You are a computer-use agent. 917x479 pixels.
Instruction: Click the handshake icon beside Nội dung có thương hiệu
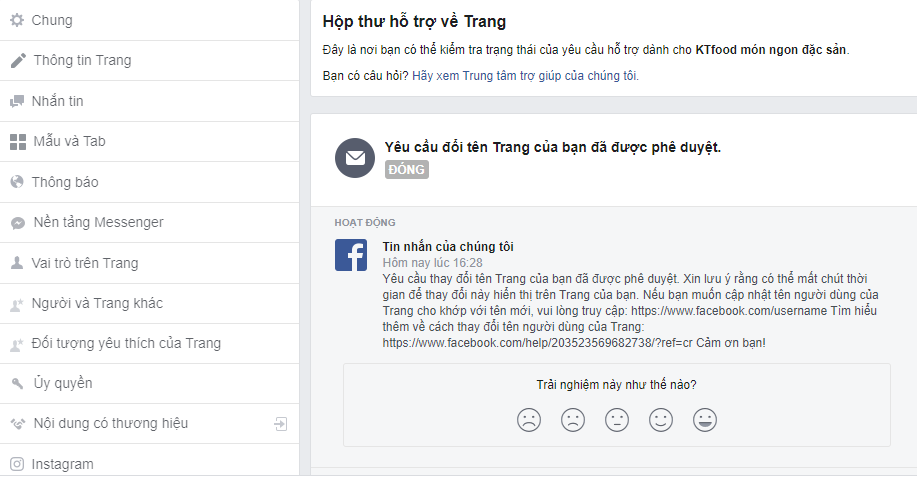coord(18,423)
